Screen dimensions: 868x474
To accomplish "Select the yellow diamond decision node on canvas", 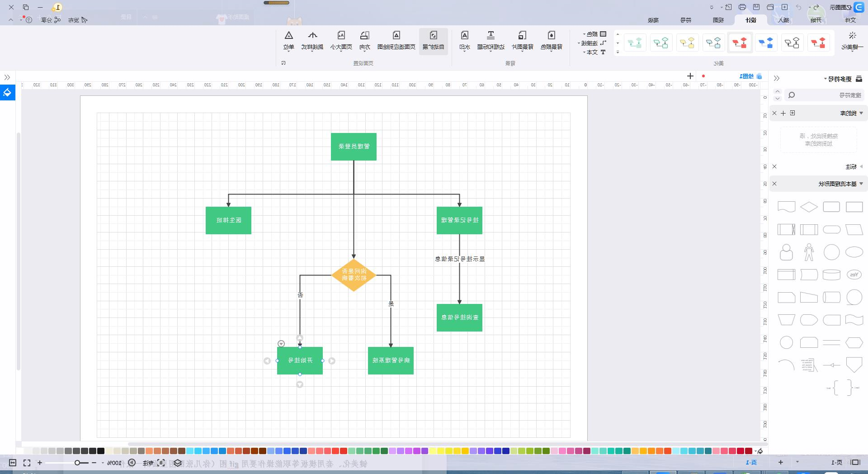I will tap(354, 275).
